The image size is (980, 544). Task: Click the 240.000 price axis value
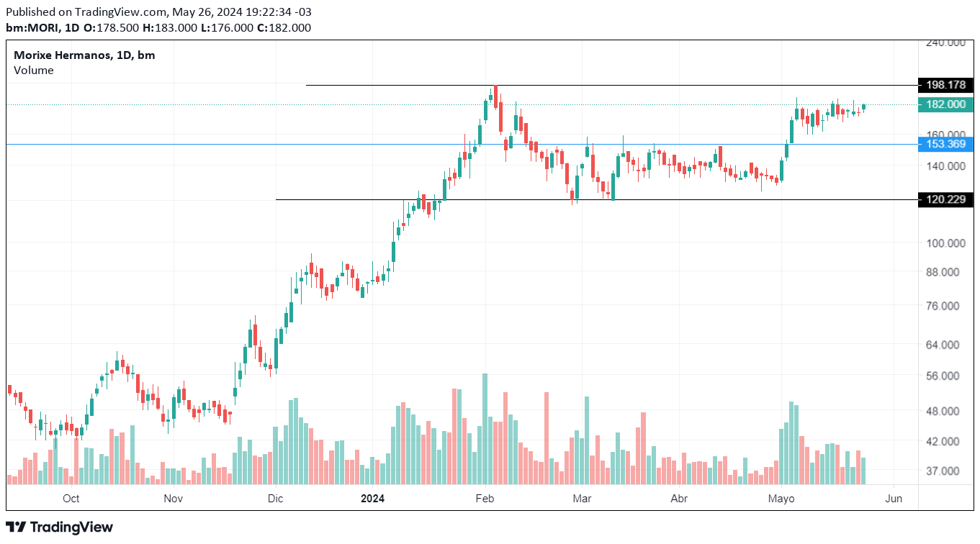point(945,42)
